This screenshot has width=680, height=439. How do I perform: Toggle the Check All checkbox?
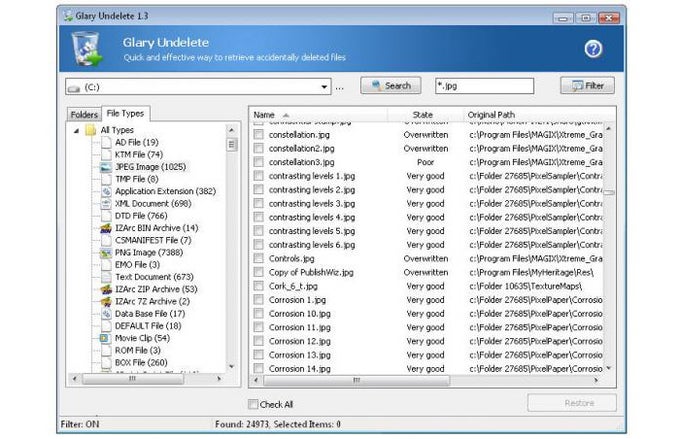point(253,404)
